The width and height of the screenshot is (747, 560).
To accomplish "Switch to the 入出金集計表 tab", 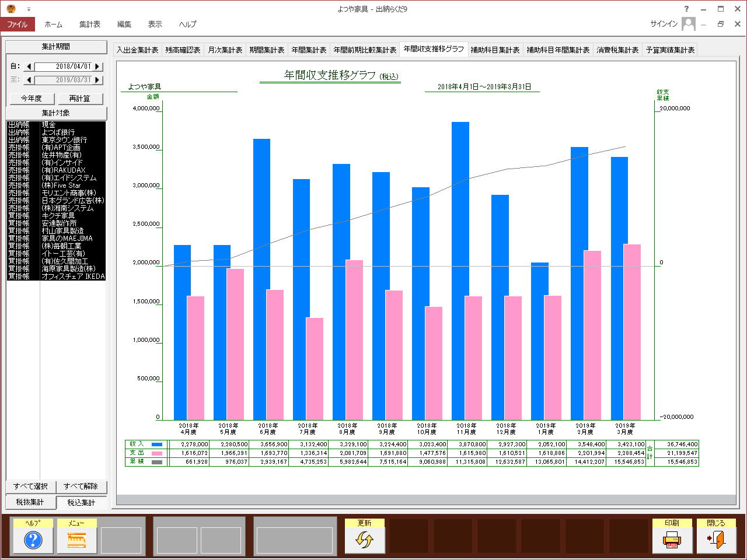I will tap(137, 50).
